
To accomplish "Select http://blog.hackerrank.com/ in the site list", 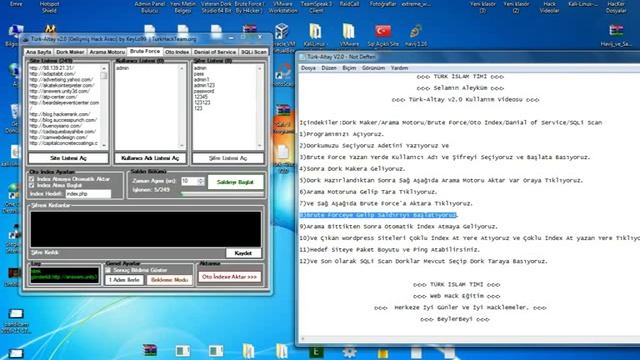I will pos(60,114).
